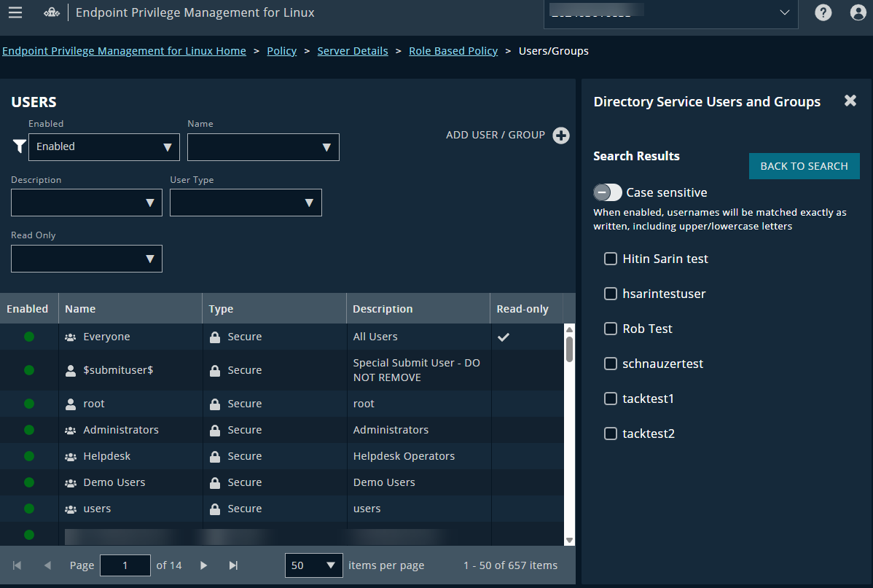Toggle the Case sensitive switch
873x588 pixels.
(x=608, y=192)
